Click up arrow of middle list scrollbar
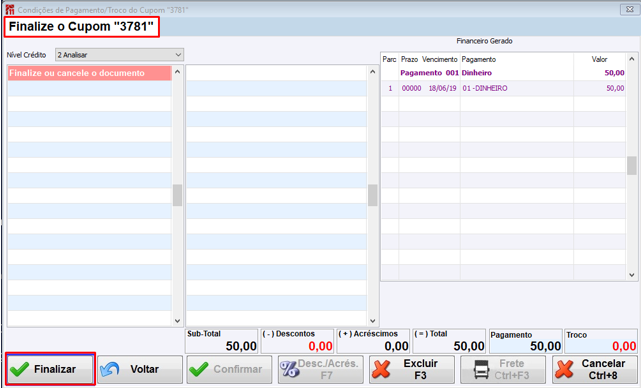 (x=372, y=72)
